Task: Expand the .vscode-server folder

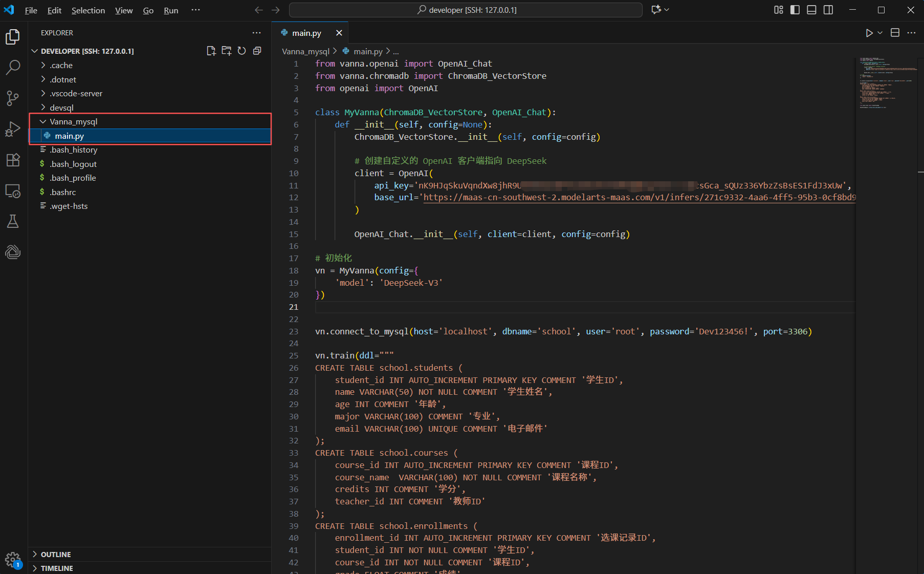Action: pos(149,93)
